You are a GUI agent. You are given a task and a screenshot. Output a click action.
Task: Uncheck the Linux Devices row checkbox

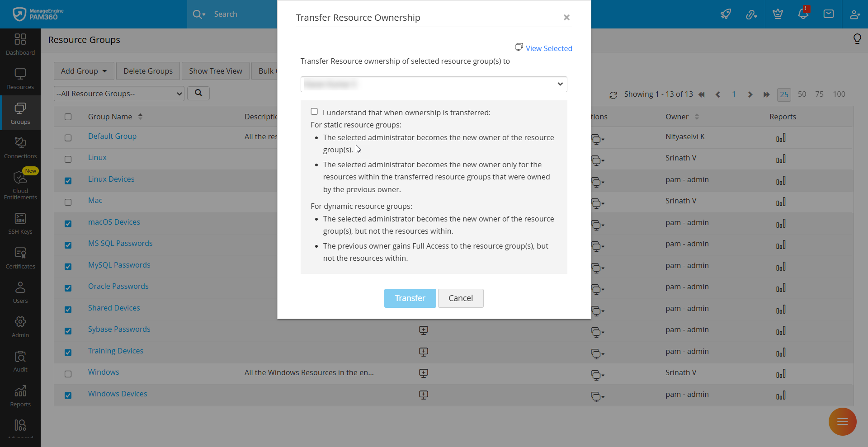tap(68, 181)
